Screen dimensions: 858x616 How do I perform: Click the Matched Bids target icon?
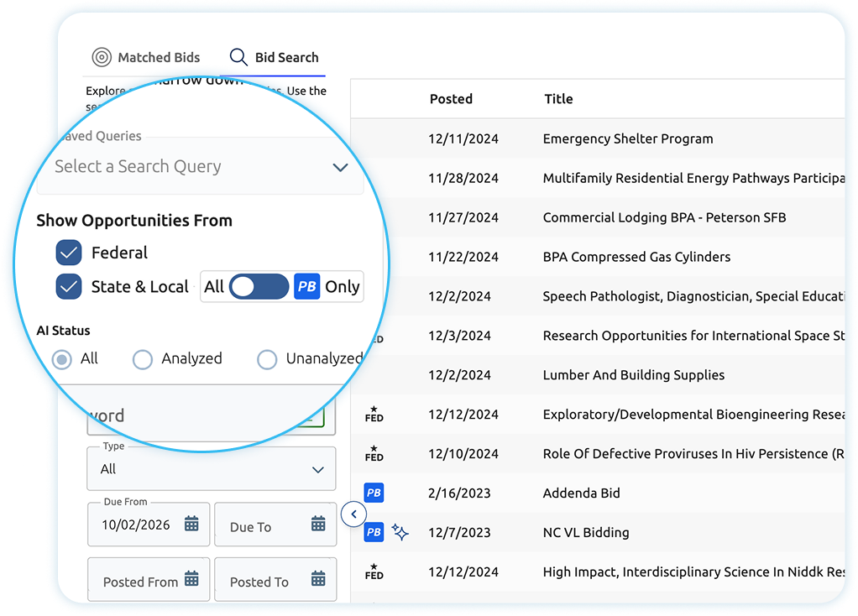(102, 57)
